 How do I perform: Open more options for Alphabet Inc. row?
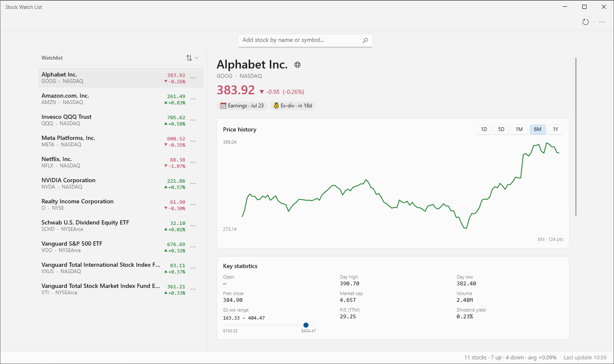(x=193, y=78)
